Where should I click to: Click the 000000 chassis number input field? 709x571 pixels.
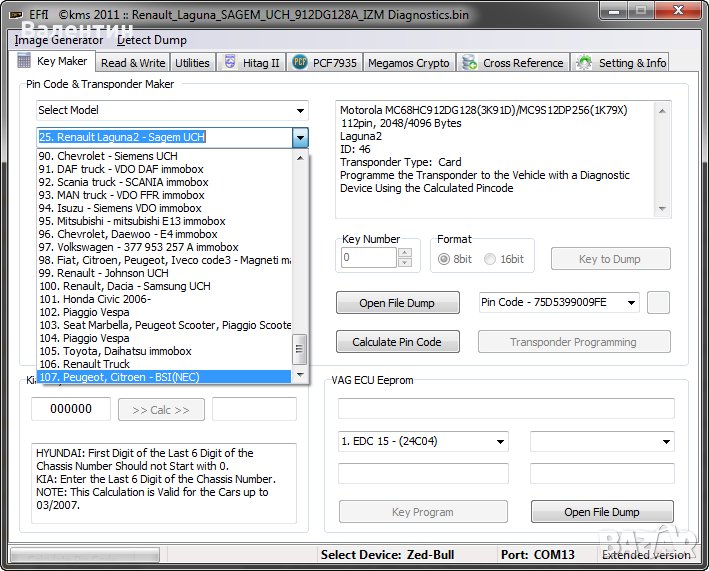coord(71,409)
